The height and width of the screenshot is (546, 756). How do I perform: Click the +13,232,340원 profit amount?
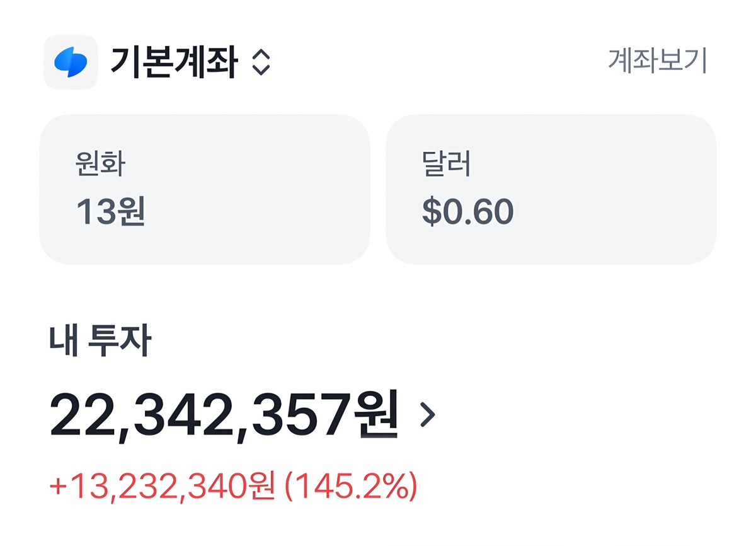[162, 487]
